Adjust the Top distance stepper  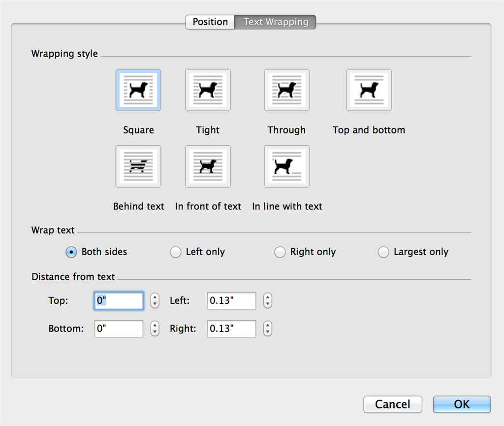pos(155,300)
